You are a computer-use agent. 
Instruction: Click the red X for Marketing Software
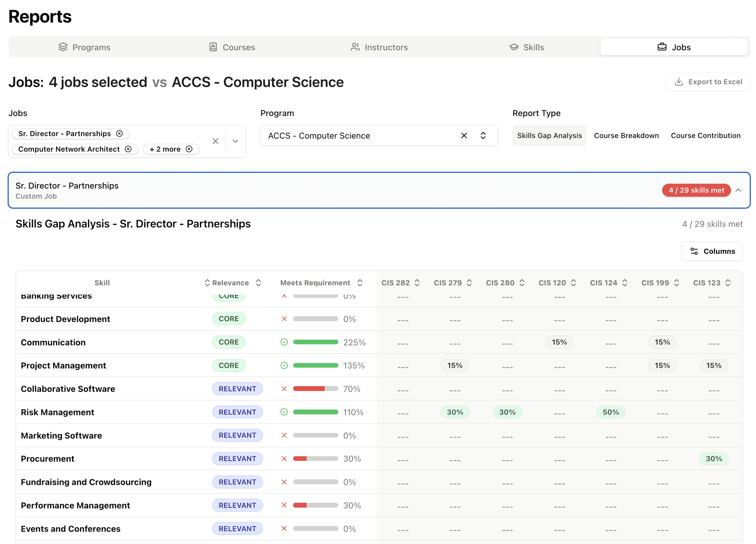[x=284, y=435]
